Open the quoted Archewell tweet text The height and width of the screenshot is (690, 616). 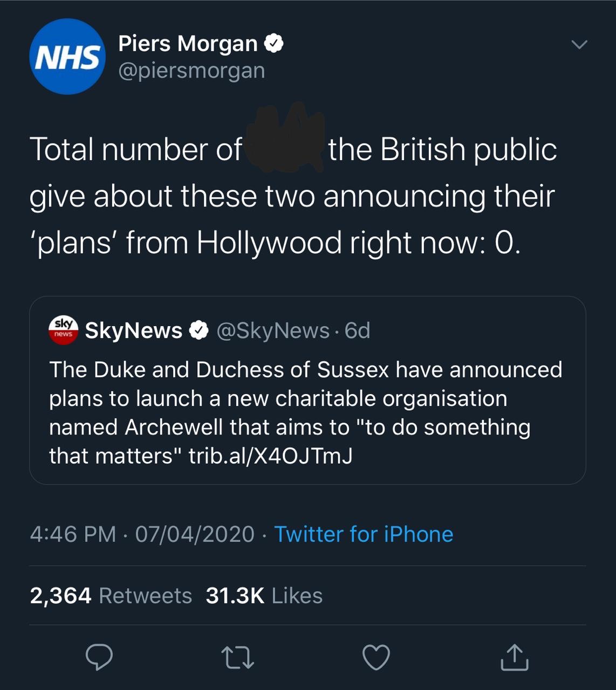coord(305,398)
